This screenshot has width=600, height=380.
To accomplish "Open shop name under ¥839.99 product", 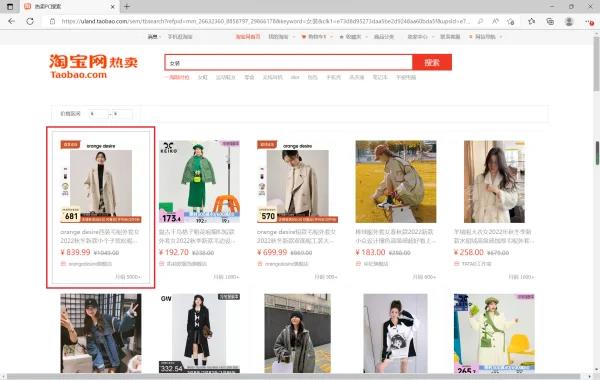I will 90,264.
